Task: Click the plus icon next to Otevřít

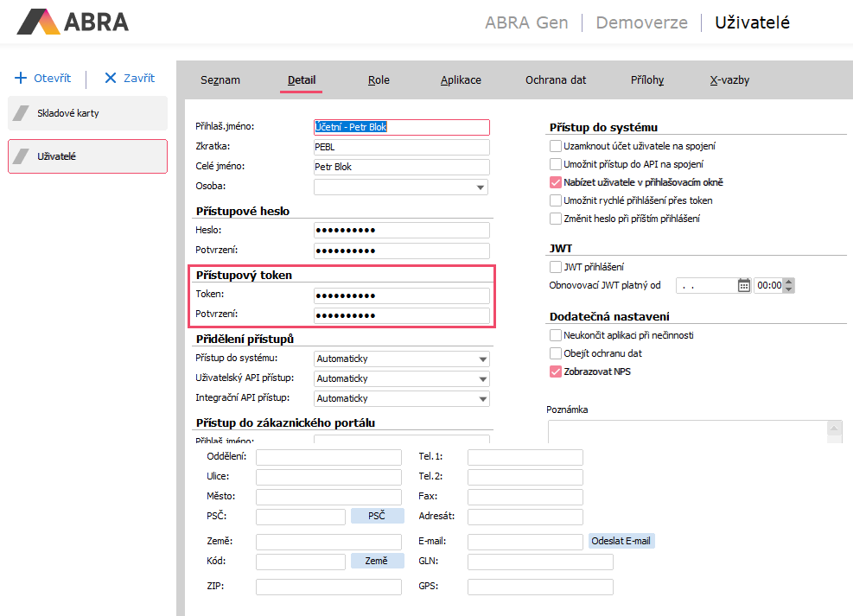Action: coord(21,78)
